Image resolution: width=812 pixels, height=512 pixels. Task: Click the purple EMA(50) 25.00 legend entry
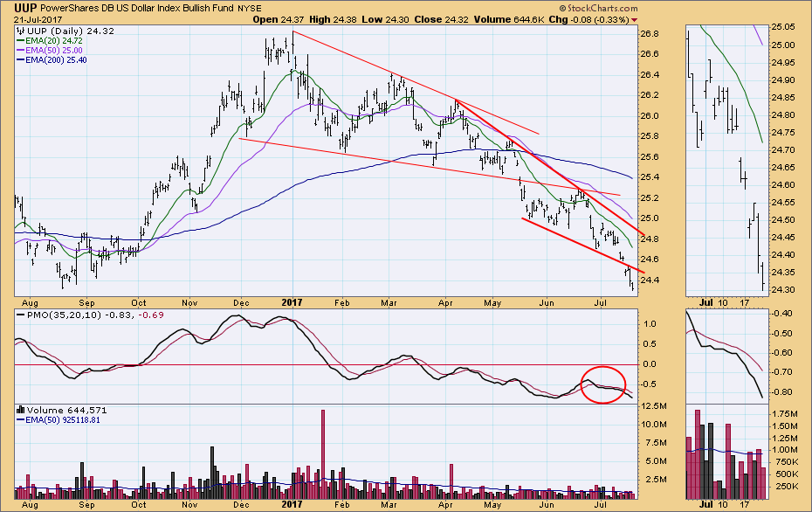pos(50,51)
